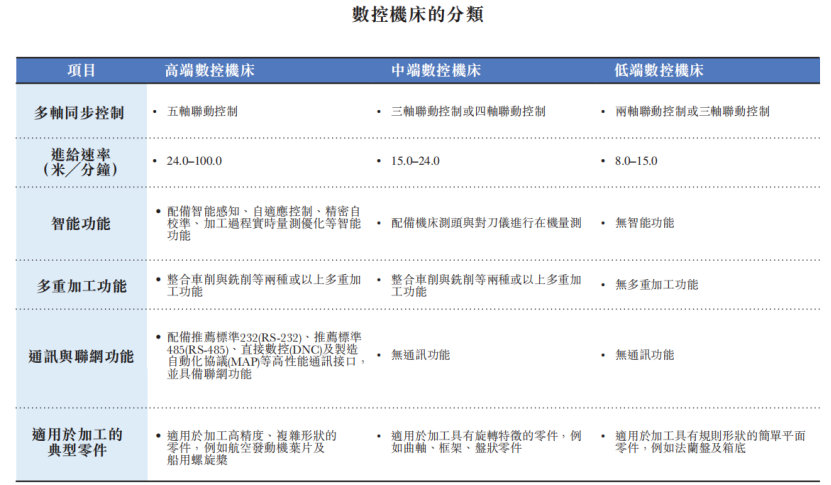Click the cell 無多重加工功能
Viewport: 831px width, 485px height.
tap(656, 285)
